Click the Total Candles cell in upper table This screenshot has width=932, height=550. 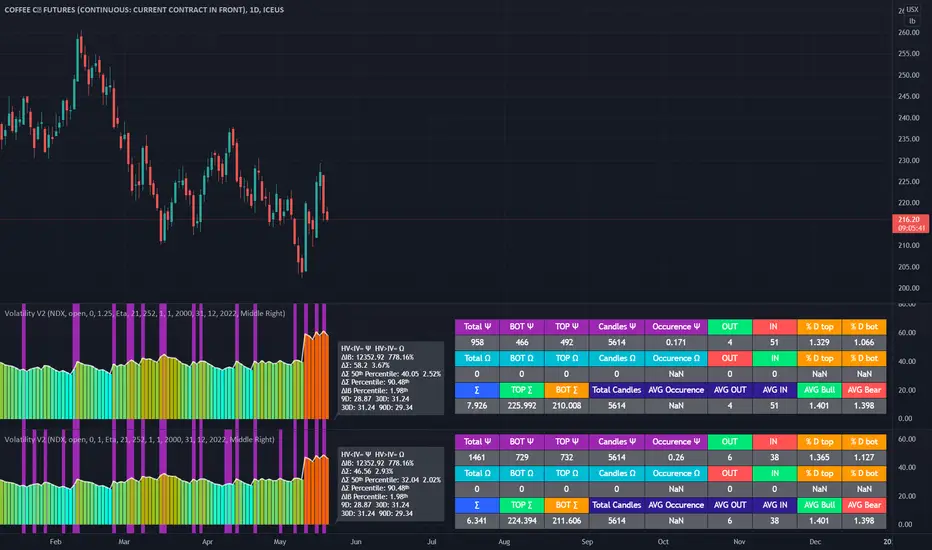point(616,390)
